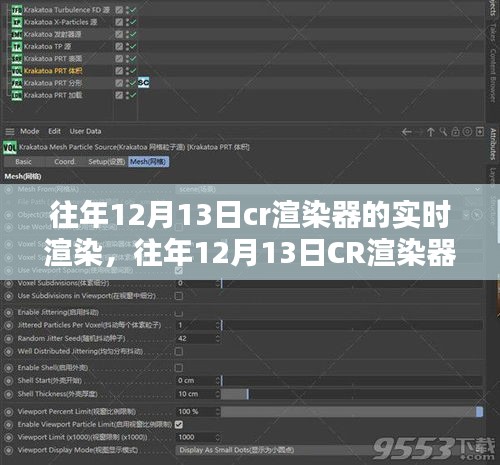Open the Edit menu
The image size is (500, 465).
point(54,131)
